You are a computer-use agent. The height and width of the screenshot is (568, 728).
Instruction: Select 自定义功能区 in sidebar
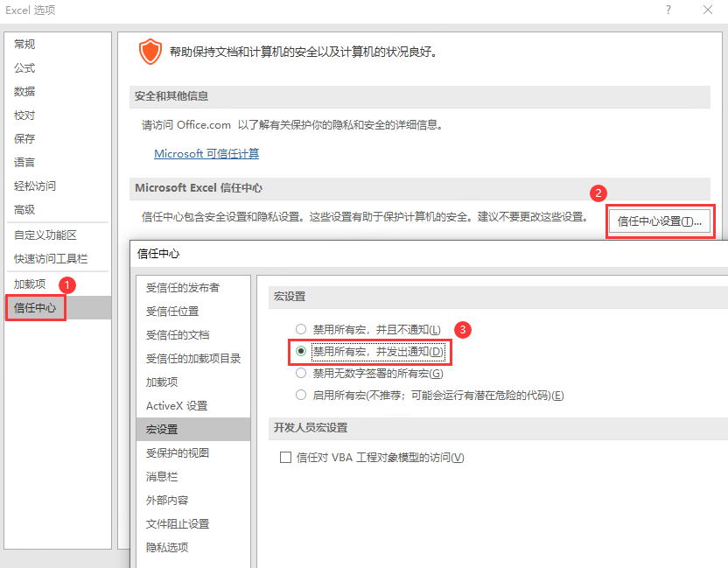pos(46,233)
